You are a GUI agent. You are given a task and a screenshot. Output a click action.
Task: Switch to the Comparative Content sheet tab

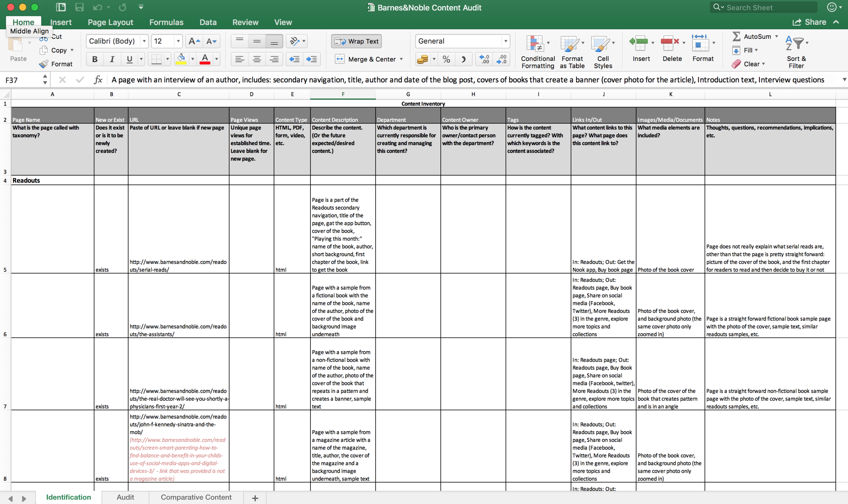click(196, 497)
